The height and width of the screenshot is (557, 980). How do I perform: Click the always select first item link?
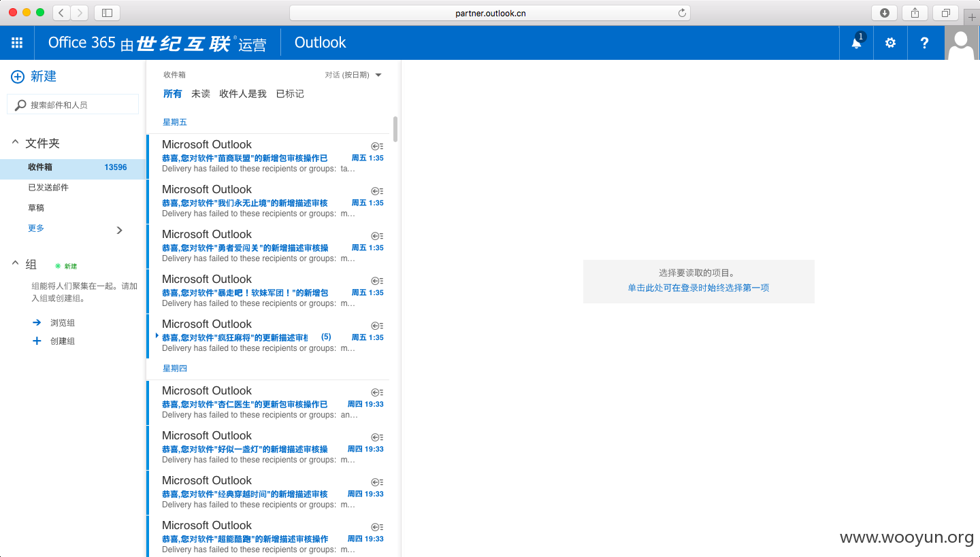tap(698, 288)
